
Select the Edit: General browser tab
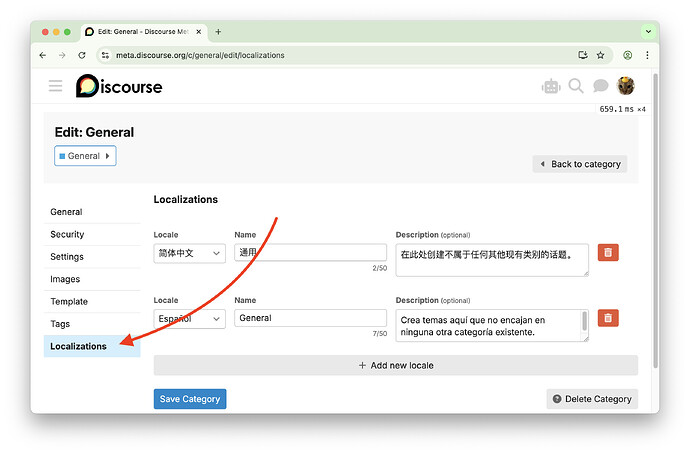tap(144, 32)
